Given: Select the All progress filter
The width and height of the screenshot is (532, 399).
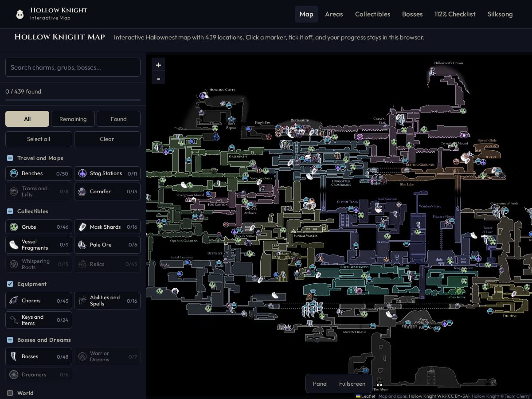Looking at the screenshot, I should point(27,119).
